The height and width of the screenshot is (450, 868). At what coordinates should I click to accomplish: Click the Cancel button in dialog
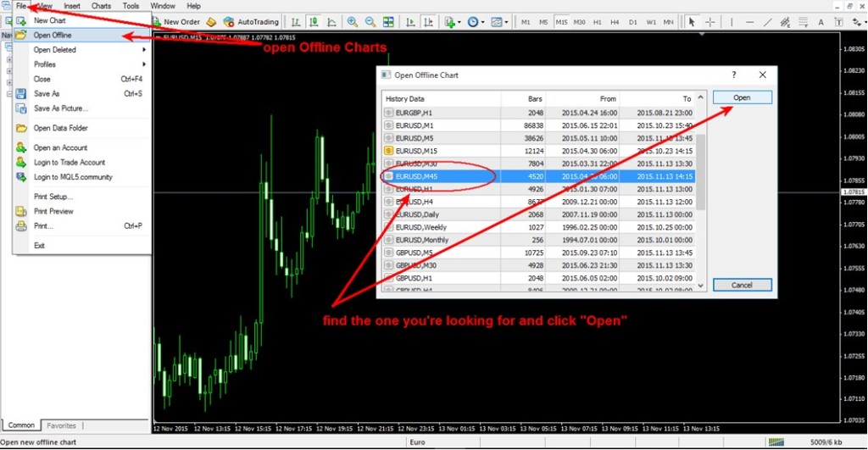pyautogui.click(x=742, y=285)
